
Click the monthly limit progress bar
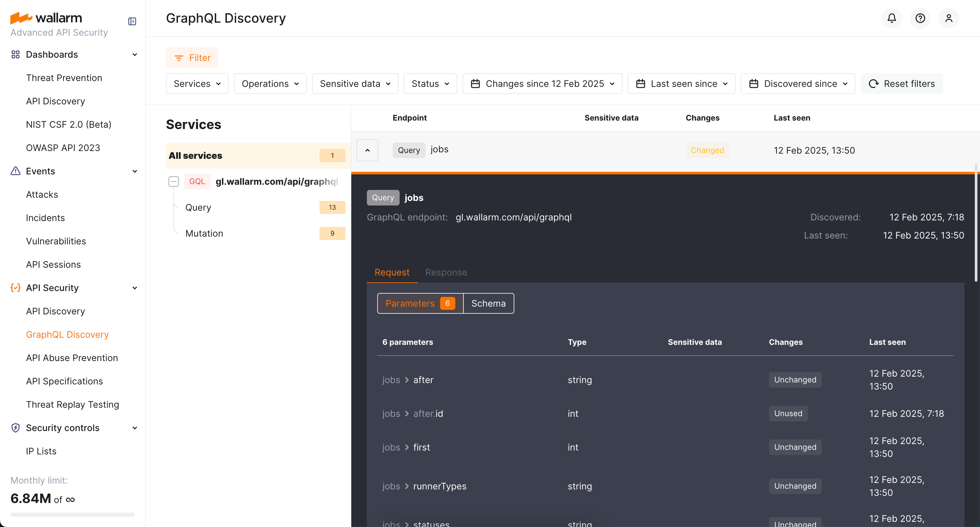point(72,514)
